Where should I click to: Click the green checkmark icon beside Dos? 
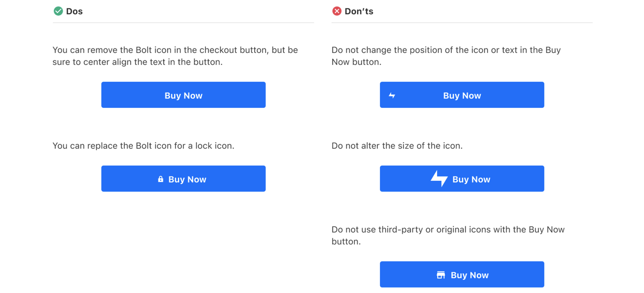(x=58, y=11)
